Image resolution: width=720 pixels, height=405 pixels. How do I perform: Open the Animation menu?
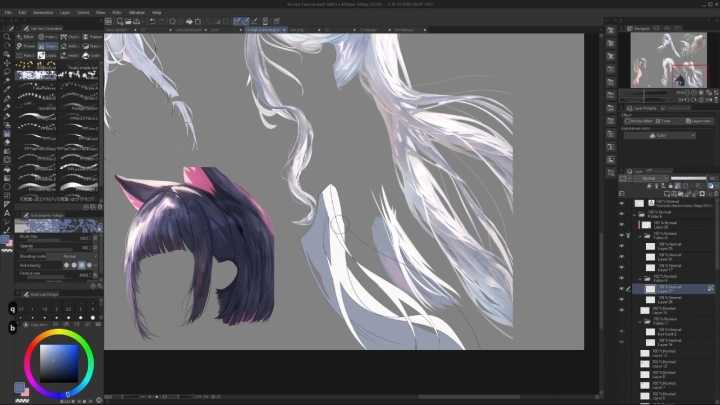click(x=41, y=12)
